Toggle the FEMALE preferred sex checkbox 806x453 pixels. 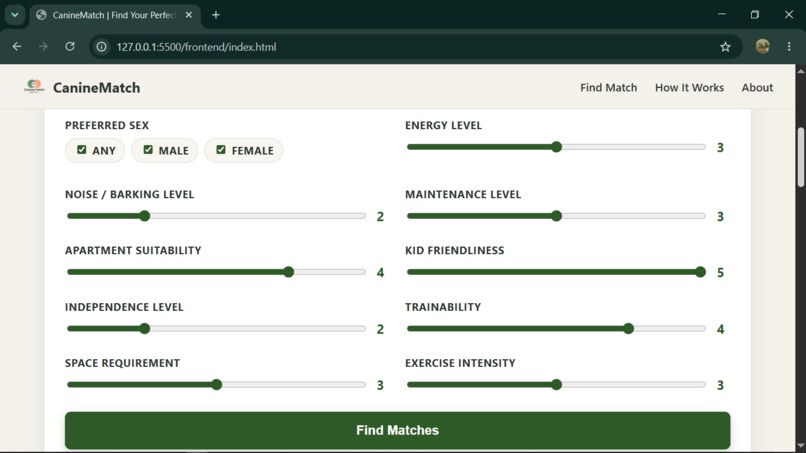[x=221, y=150]
